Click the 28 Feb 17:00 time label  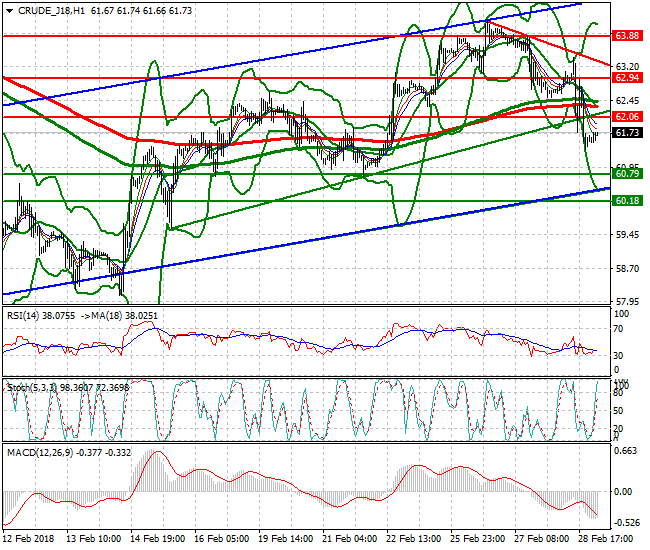[606, 539]
